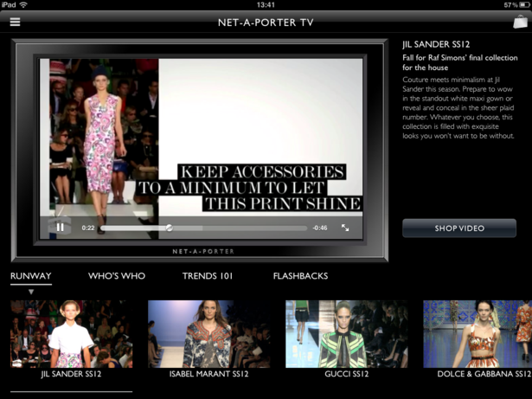532x399 pixels.
Task: Click the SHOP VIDEO button
Action: pyautogui.click(x=459, y=228)
